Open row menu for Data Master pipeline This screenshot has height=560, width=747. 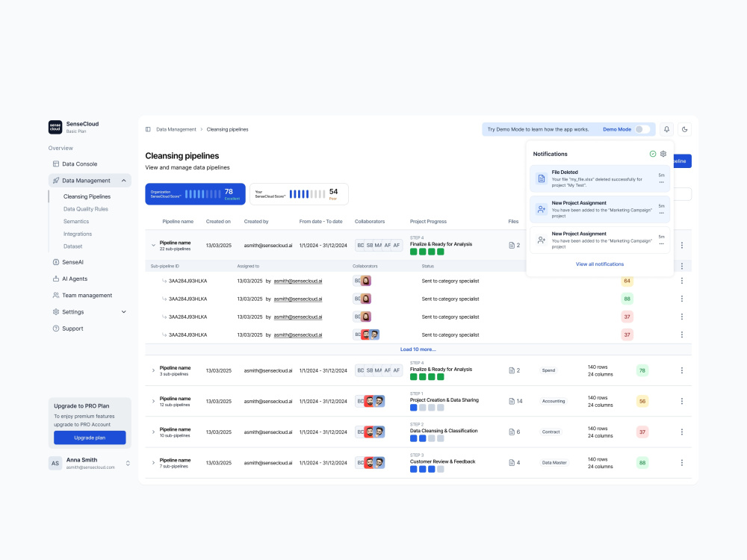tap(682, 463)
